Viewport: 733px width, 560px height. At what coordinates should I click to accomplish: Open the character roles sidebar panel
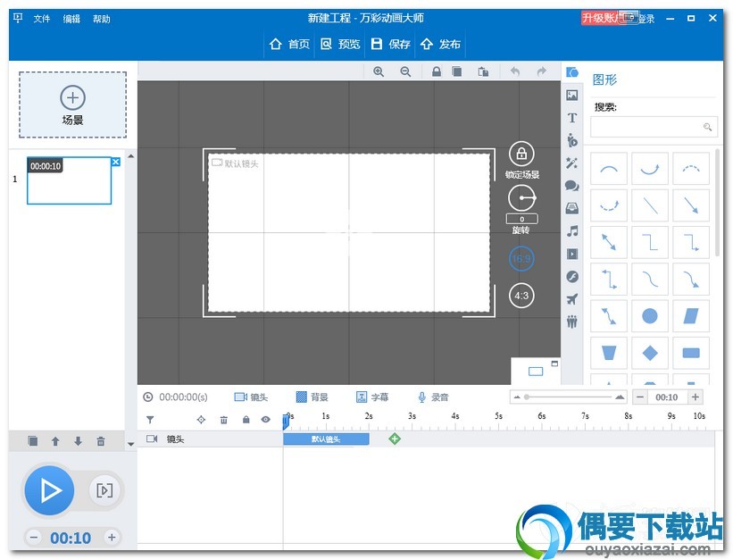point(572,140)
